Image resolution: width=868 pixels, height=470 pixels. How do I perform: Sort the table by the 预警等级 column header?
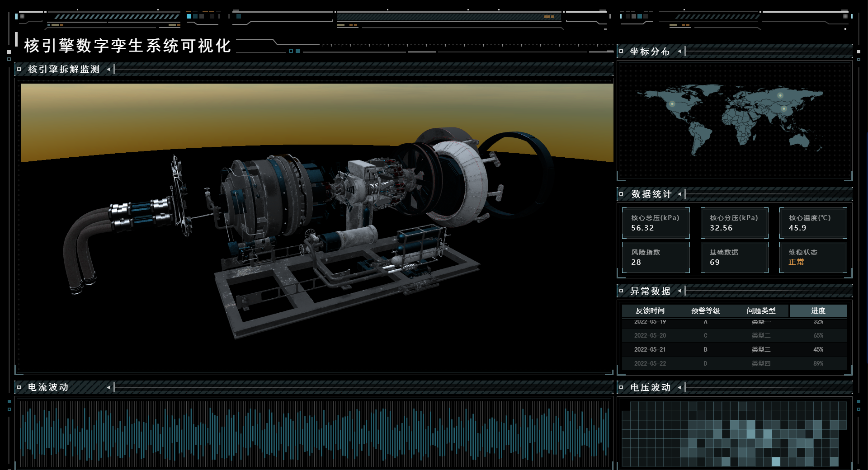[x=706, y=311]
